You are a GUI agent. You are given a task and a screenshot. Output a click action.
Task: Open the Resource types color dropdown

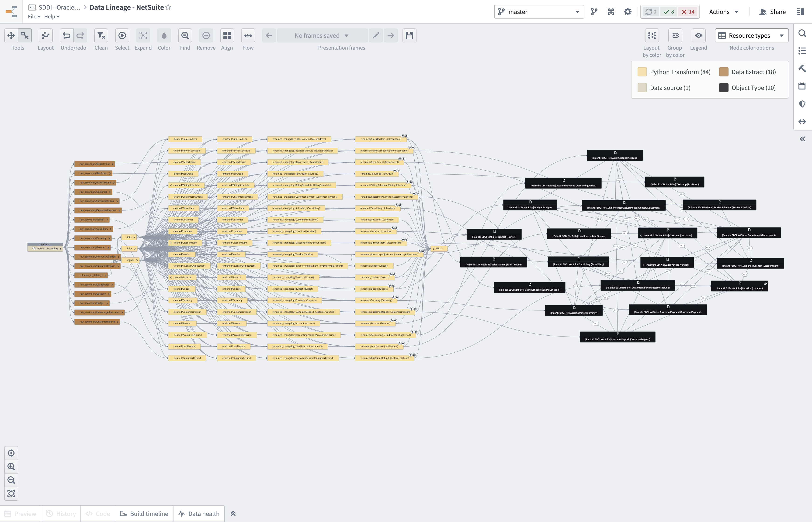752,36
